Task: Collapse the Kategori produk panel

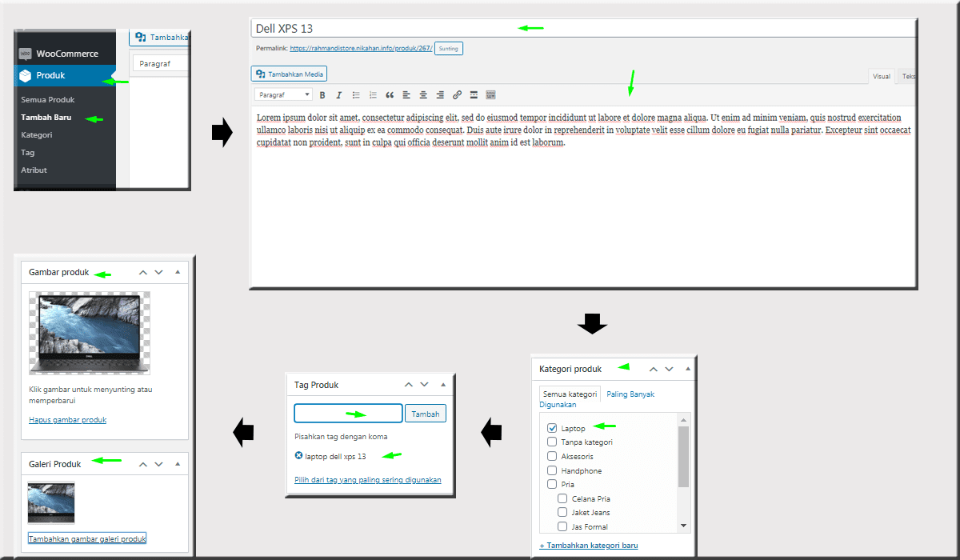Action: click(x=688, y=370)
